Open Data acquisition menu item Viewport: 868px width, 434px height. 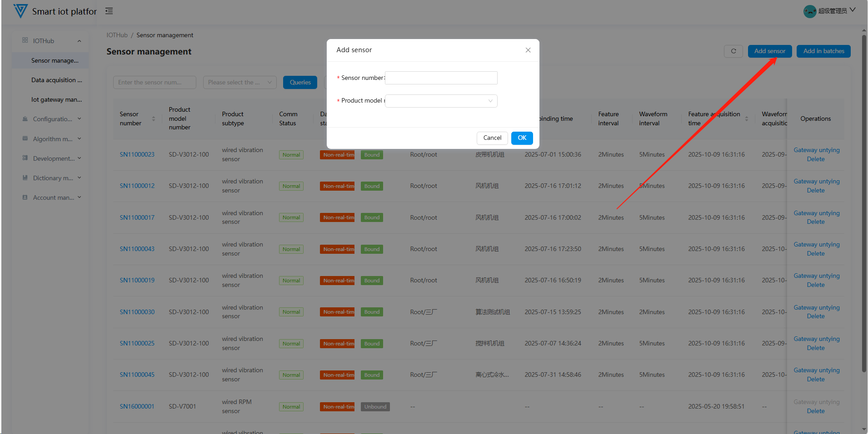(x=50, y=80)
